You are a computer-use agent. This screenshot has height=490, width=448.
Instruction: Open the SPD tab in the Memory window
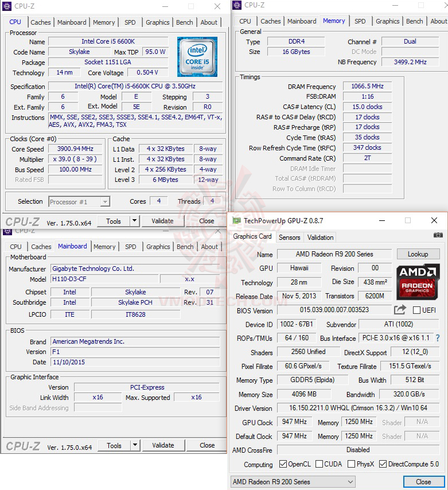(360, 21)
